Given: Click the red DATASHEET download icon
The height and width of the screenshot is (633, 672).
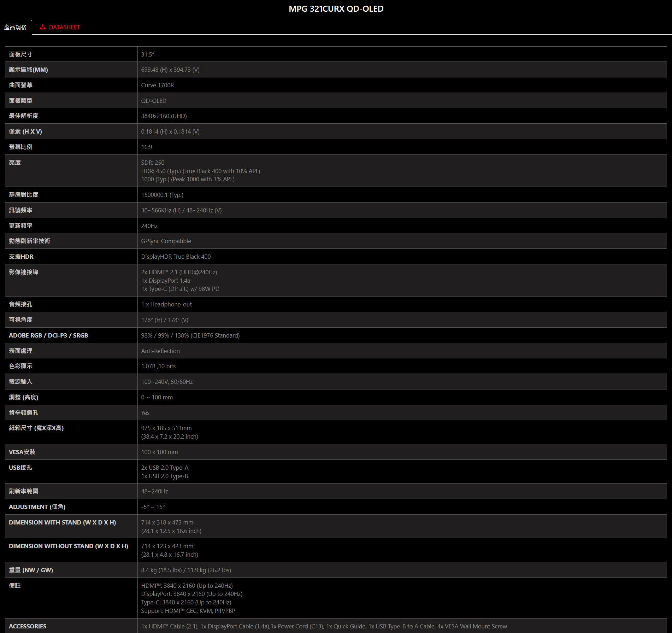Looking at the screenshot, I should 42,27.
